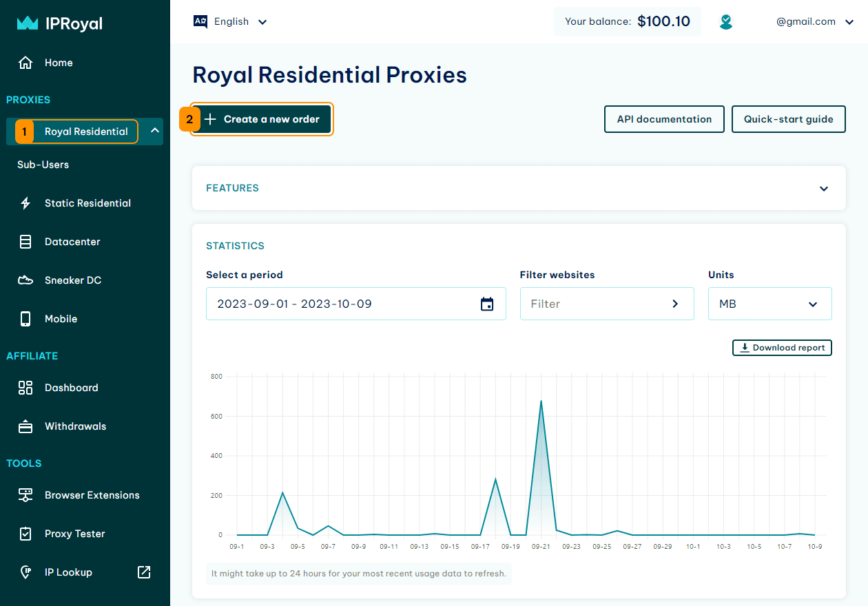Click the Static Residential lightning icon
The image size is (868, 606).
coord(25,203)
